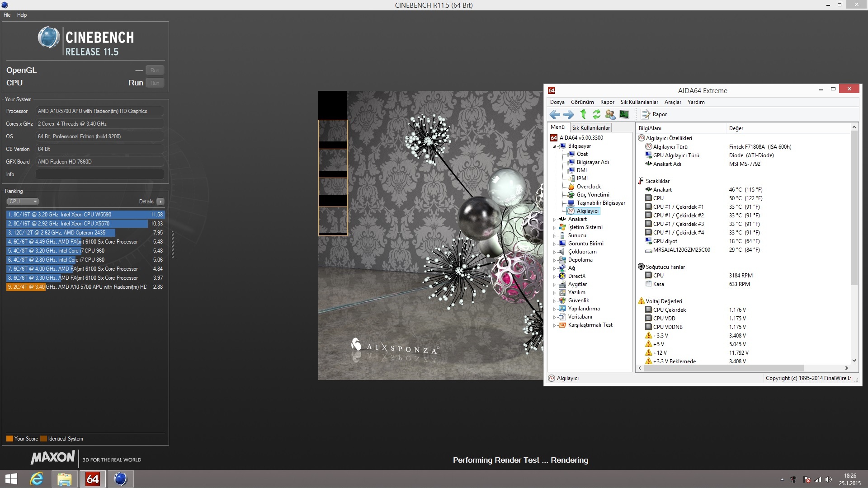Open the Yardım menu
The image size is (868, 488).
point(696,102)
